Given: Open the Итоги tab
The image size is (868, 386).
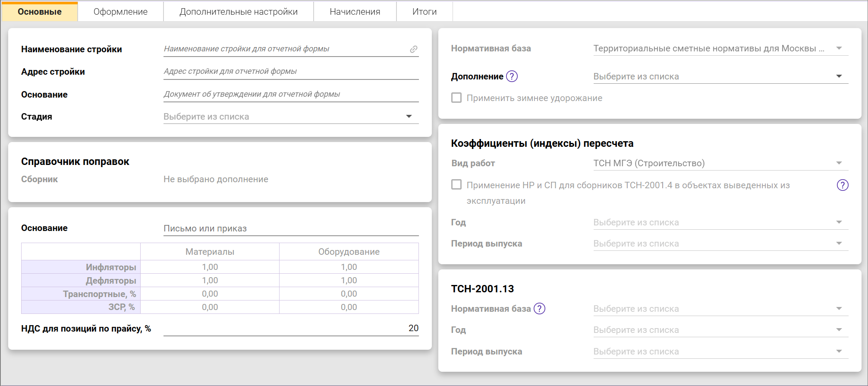Looking at the screenshot, I should pyautogui.click(x=424, y=12).
